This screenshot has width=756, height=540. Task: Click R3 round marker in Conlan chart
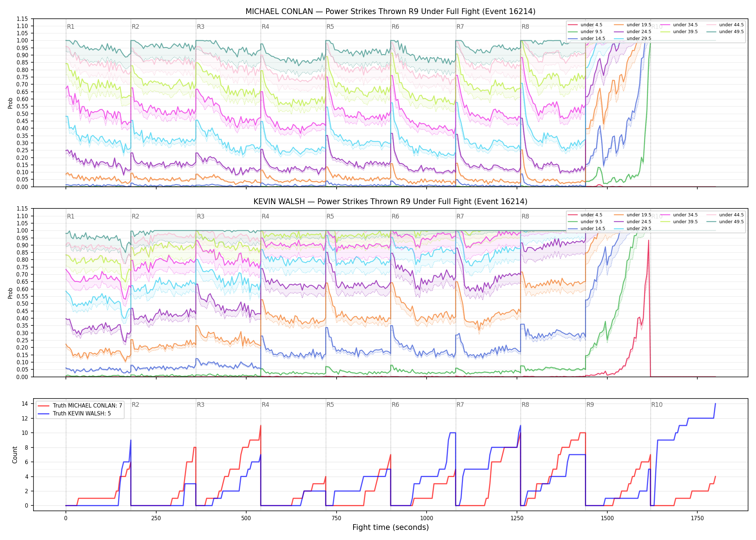[x=201, y=27]
